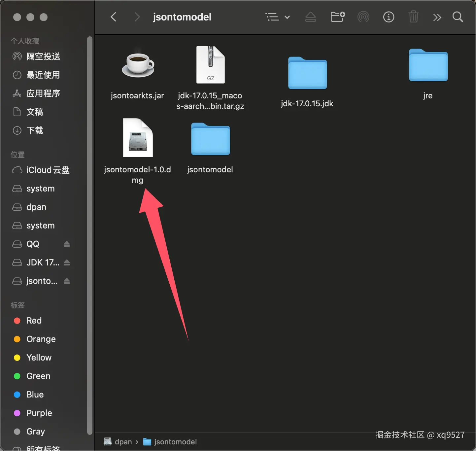Create a new folder from toolbar
Image resolution: width=476 pixels, height=451 pixels.
click(338, 17)
